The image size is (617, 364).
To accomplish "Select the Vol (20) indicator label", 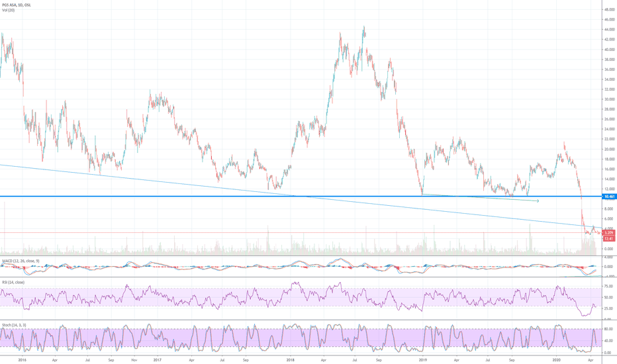I will 8,10.
